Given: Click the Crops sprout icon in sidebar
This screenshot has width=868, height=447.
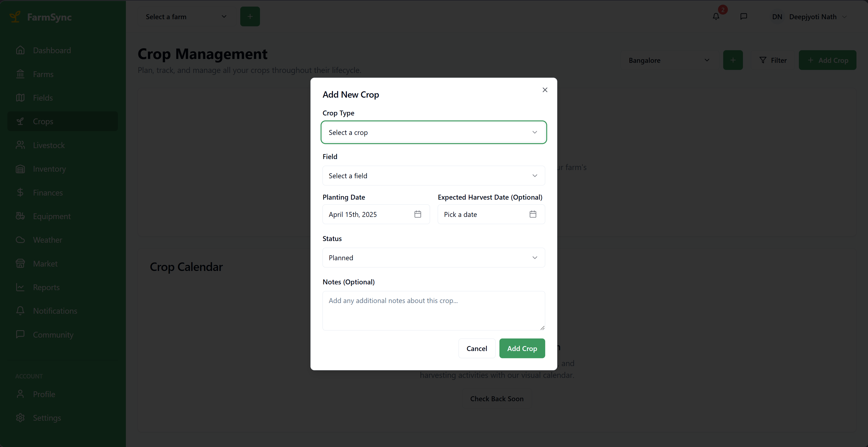Looking at the screenshot, I should 20,121.
